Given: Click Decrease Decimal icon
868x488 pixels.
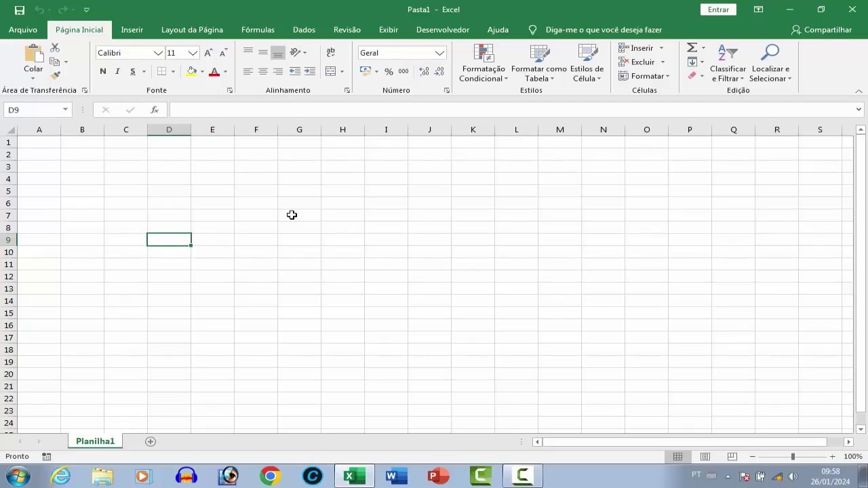Looking at the screenshot, I should tap(439, 71).
